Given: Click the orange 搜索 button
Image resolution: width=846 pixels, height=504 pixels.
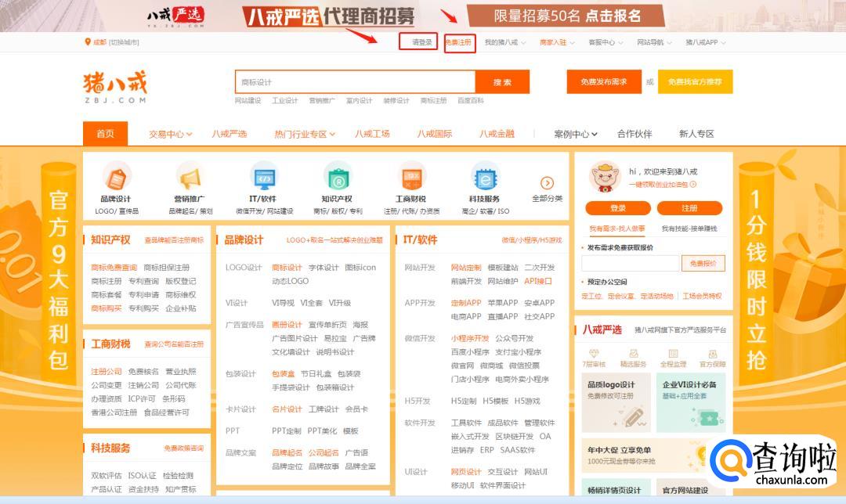Looking at the screenshot, I should pyautogui.click(x=502, y=82).
